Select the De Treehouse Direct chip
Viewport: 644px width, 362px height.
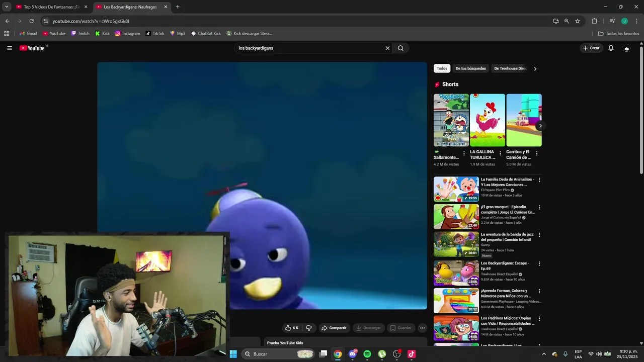pyautogui.click(x=510, y=68)
